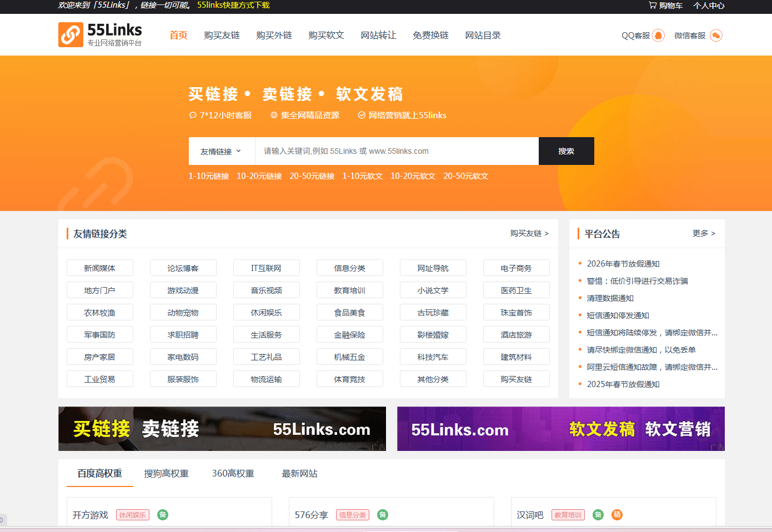Select the 1-10元链接 quick filter
Image resolution: width=772 pixels, height=532 pixels.
coord(208,176)
